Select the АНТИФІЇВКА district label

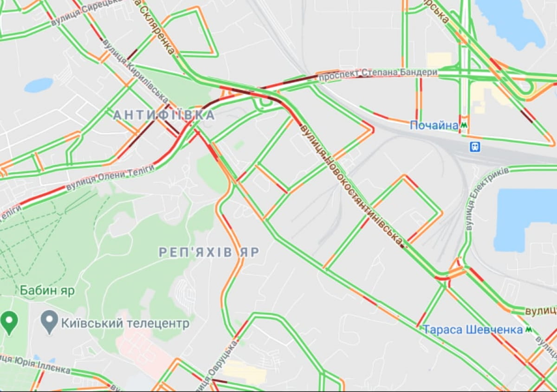point(164,115)
